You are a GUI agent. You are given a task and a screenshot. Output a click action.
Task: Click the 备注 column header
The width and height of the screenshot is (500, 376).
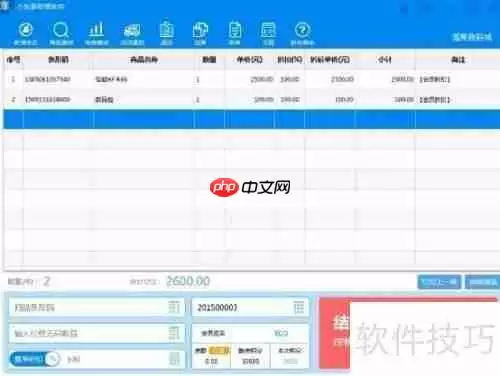pyautogui.click(x=458, y=60)
